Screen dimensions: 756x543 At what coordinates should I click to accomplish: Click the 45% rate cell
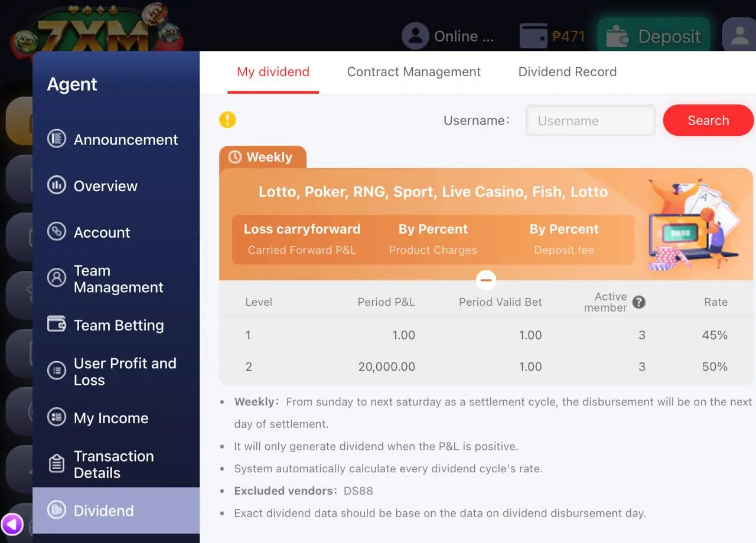click(715, 335)
